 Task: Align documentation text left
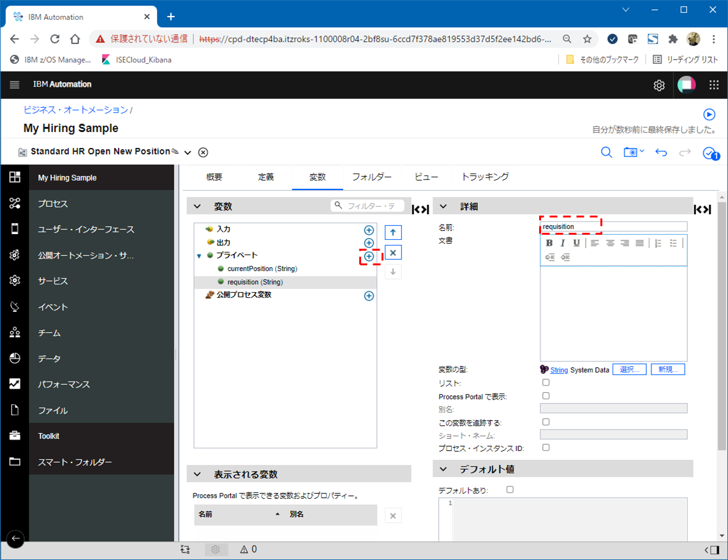coord(595,242)
